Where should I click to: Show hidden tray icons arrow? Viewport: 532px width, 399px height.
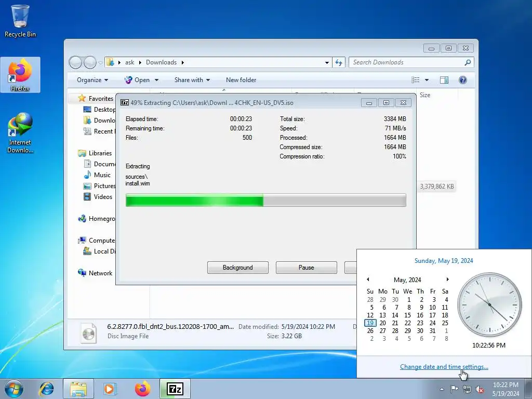point(442,389)
